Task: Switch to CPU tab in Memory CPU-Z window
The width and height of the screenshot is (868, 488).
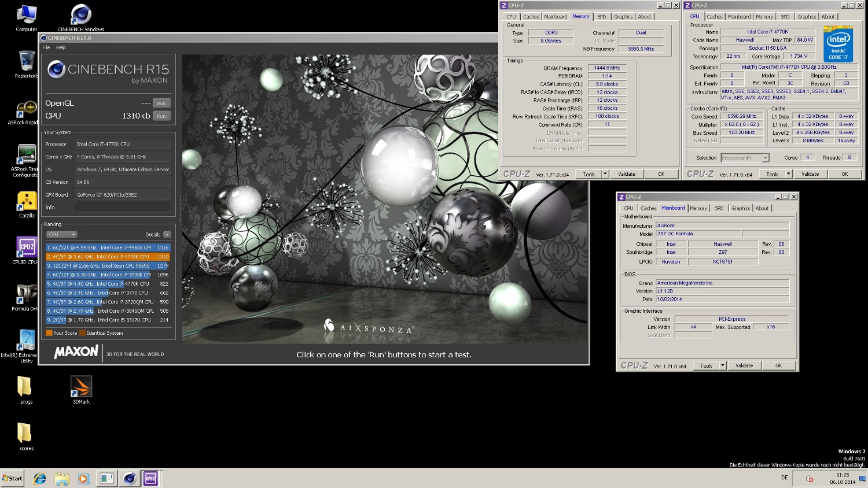Action: coord(511,17)
